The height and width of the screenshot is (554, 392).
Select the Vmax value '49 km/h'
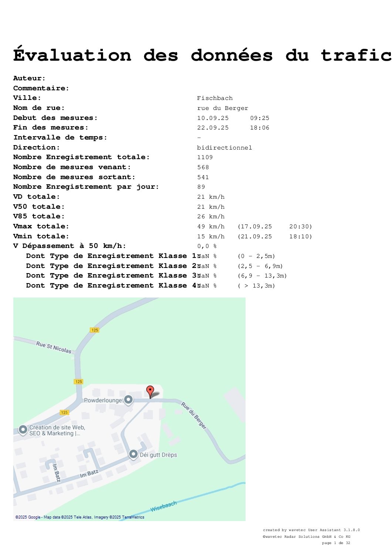pyautogui.click(x=211, y=226)
